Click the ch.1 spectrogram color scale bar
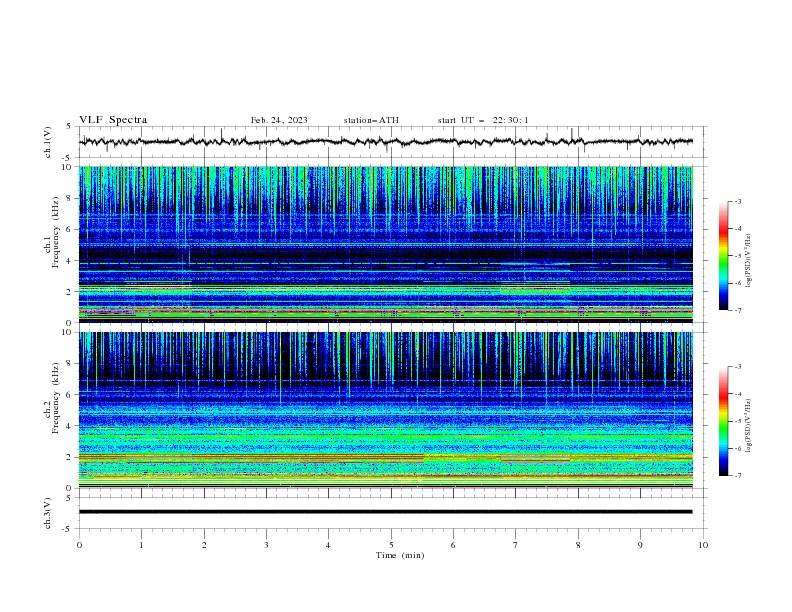This screenshot has height=612, width=792. pyautogui.click(x=723, y=256)
